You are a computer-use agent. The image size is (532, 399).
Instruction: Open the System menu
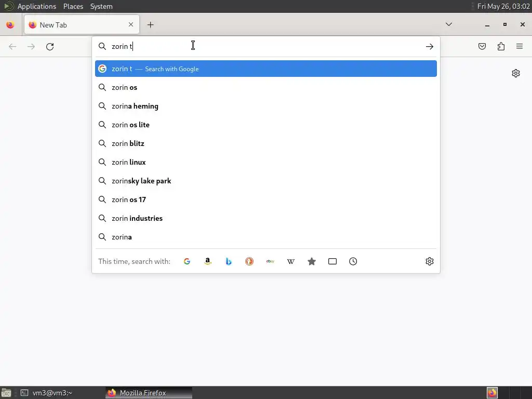(x=101, y=6)
